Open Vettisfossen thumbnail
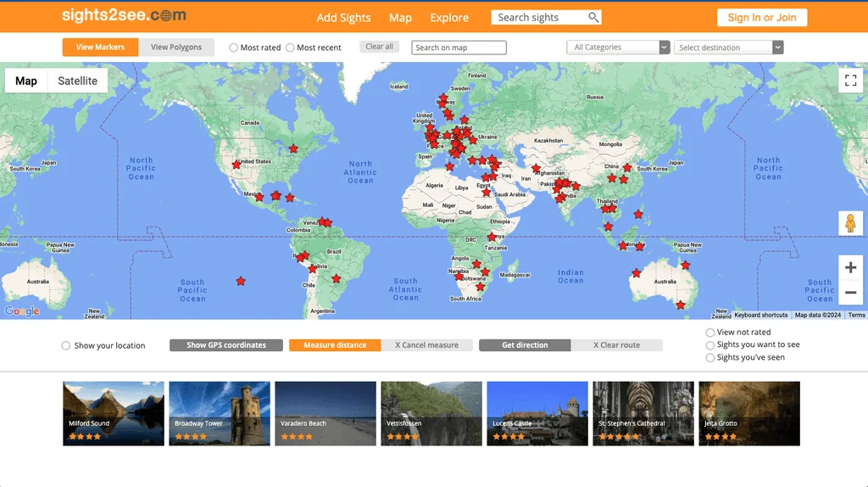868x487 pixels. click(x=431, y=413)
